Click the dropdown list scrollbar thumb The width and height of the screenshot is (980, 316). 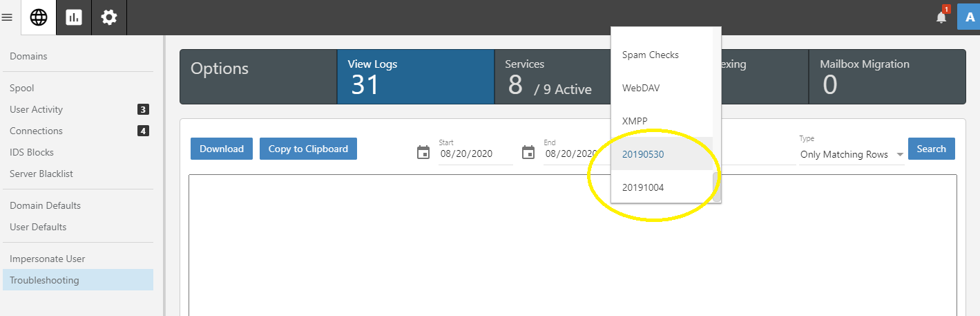[x=717, y=187]
